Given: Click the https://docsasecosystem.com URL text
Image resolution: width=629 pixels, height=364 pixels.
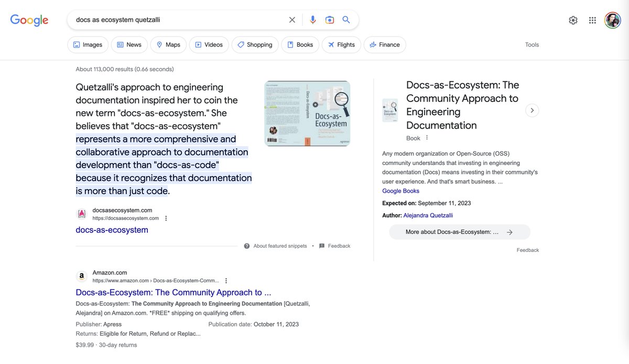Looking at the screenshot, I should [x=126, y=218].
